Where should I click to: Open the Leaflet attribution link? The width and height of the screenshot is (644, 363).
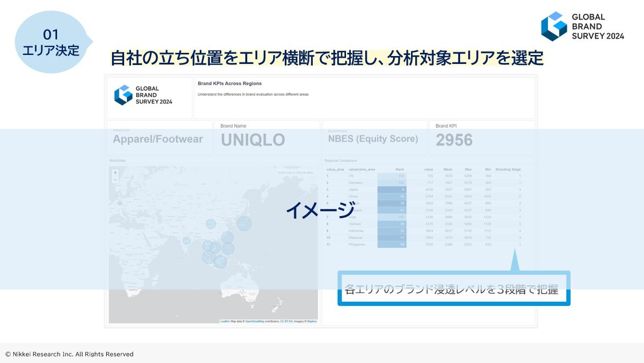tap(225, 321)
